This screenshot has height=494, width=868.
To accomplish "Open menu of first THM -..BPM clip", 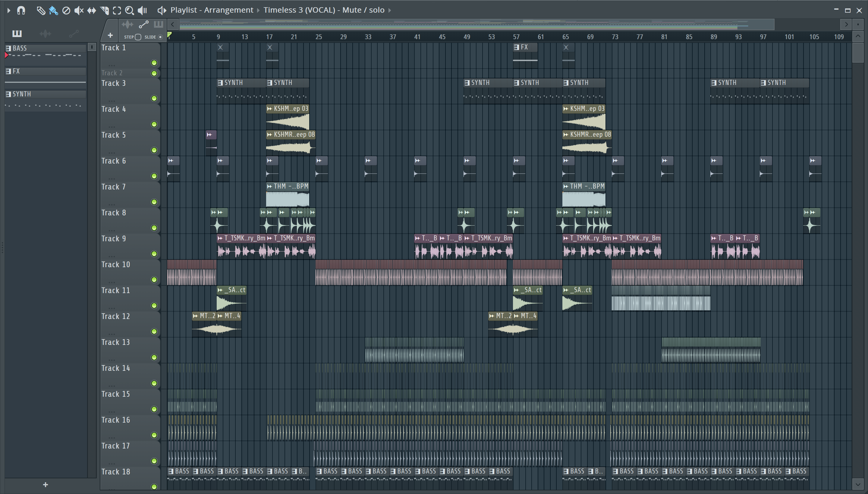I will 269,186.
